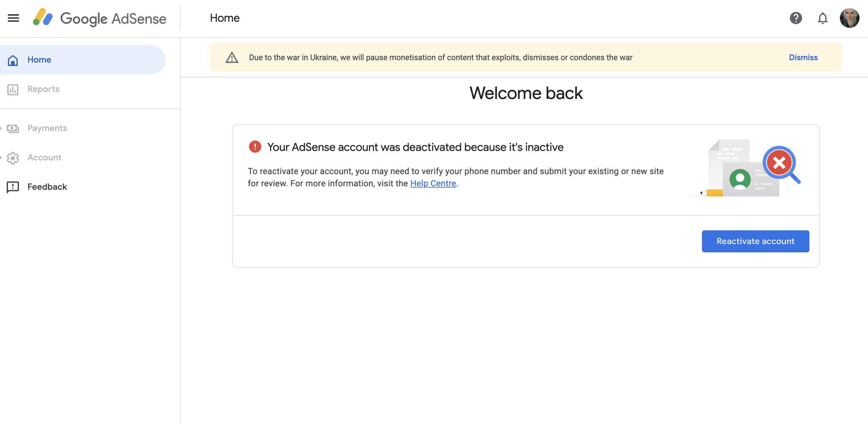This screenshot has height=424, width=868.
Task: Open the help question mark icon
Action: click(x=796, y=18)
